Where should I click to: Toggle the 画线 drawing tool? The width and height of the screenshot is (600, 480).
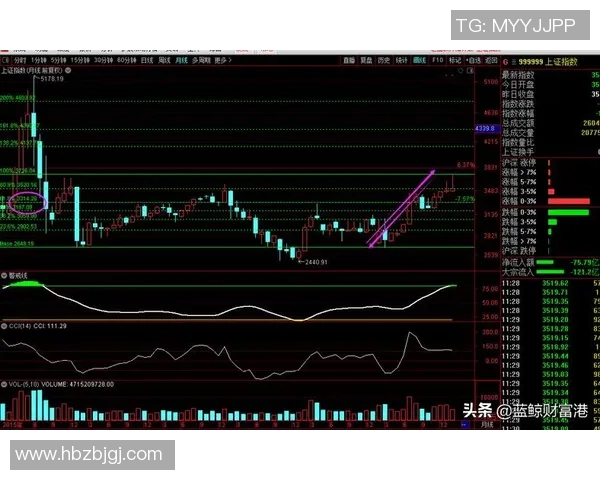coord(419,60)
